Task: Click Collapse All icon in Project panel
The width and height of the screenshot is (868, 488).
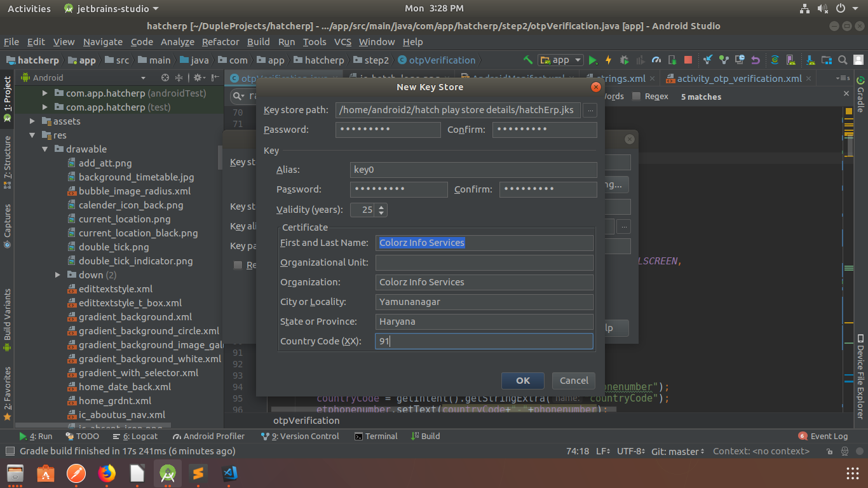Action: [179, 78]
